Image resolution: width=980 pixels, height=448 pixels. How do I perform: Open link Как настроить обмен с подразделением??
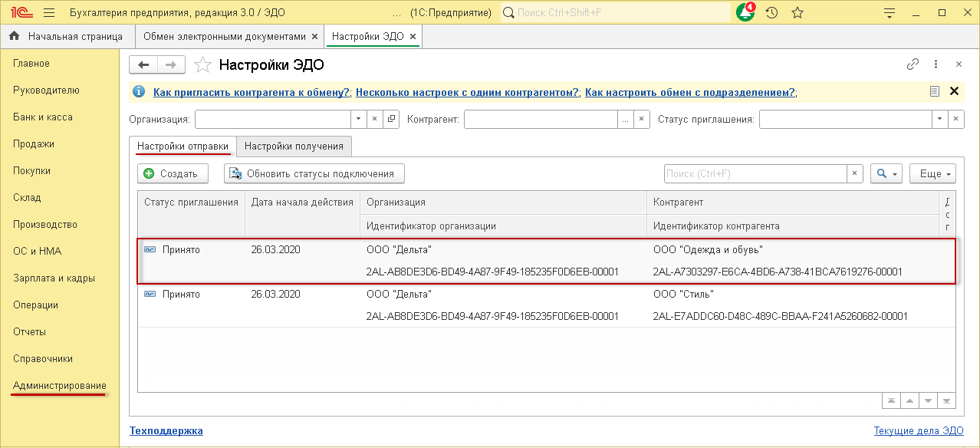689,92
